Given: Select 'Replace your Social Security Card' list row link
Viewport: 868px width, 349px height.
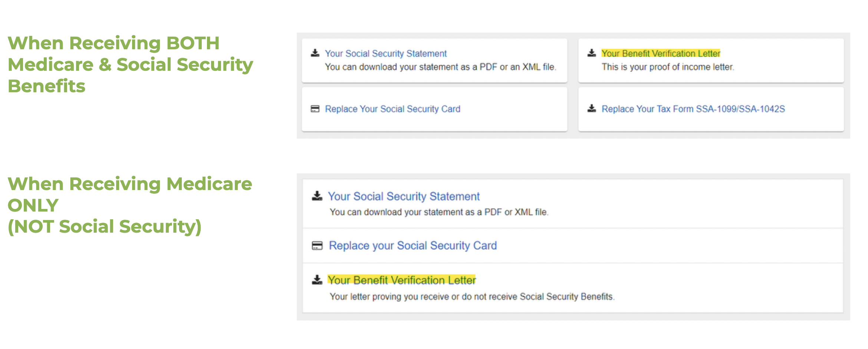Looking at the screenshot, I should pos(413,246).
